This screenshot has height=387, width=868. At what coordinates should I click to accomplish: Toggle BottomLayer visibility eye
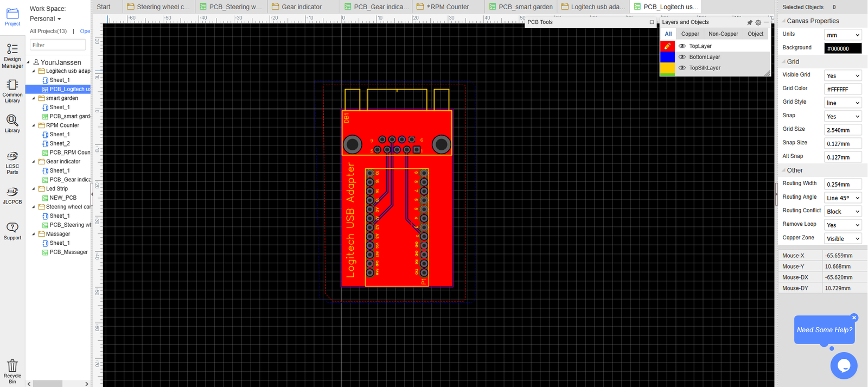[682, 57]
